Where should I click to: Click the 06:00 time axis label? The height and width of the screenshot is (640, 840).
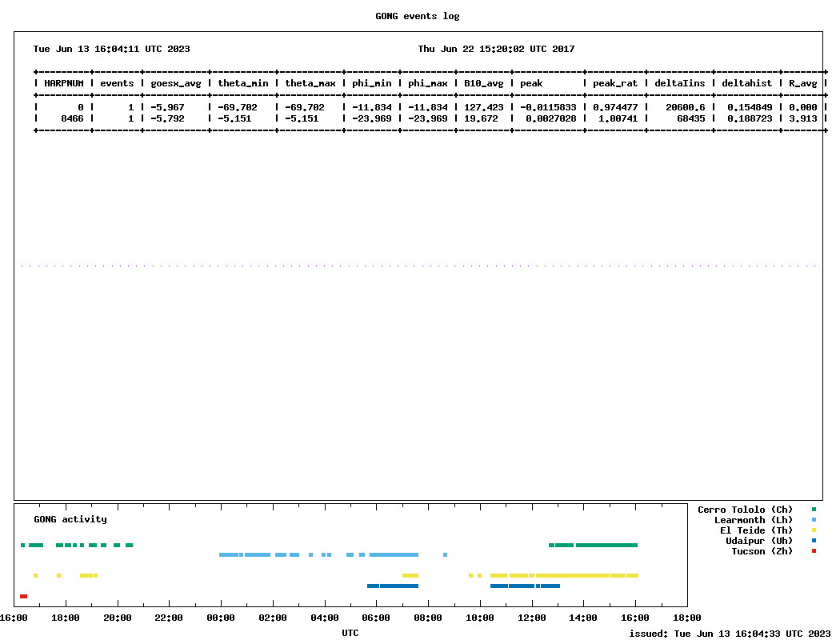pos(376,618)
